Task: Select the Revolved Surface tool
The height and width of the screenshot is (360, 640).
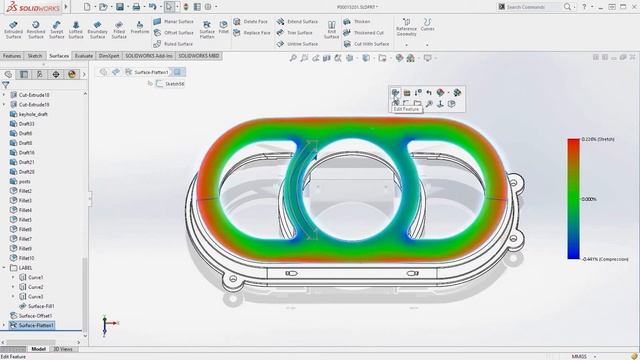Action: pyautogui.click(x=36, y=30)
